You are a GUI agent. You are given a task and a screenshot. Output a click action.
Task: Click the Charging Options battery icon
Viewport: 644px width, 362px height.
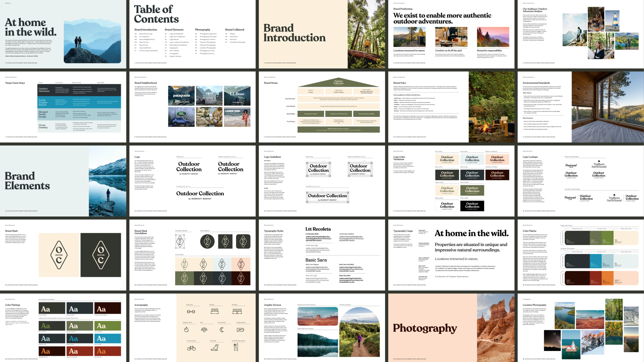tap(240, 330)
